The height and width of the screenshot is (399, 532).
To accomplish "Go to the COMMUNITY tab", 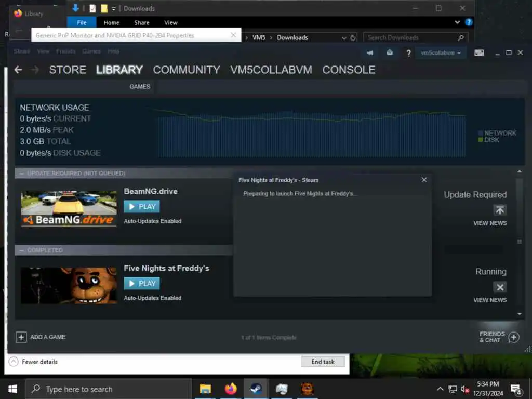I will 187,70.
